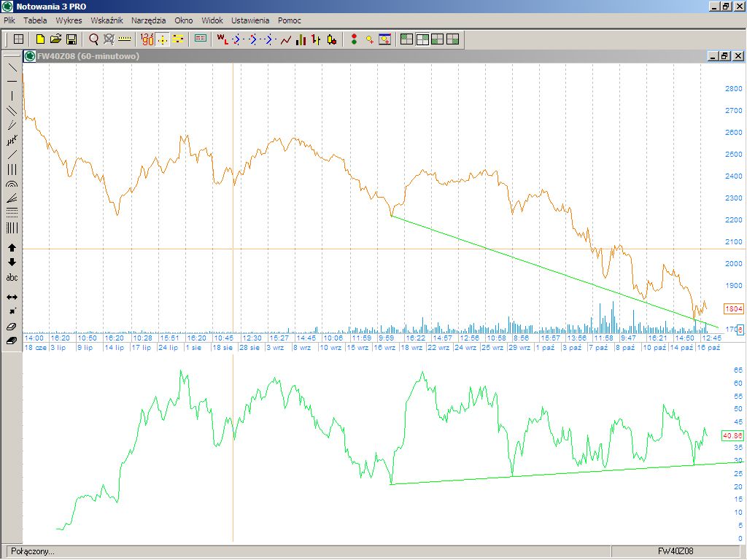Click the small diagonal arrow tool

[12, 311]
